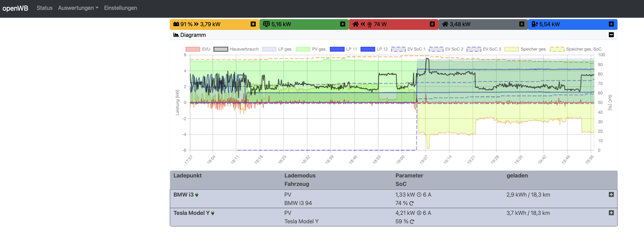Click the charging station icon in blue bar

click(534, 24)
